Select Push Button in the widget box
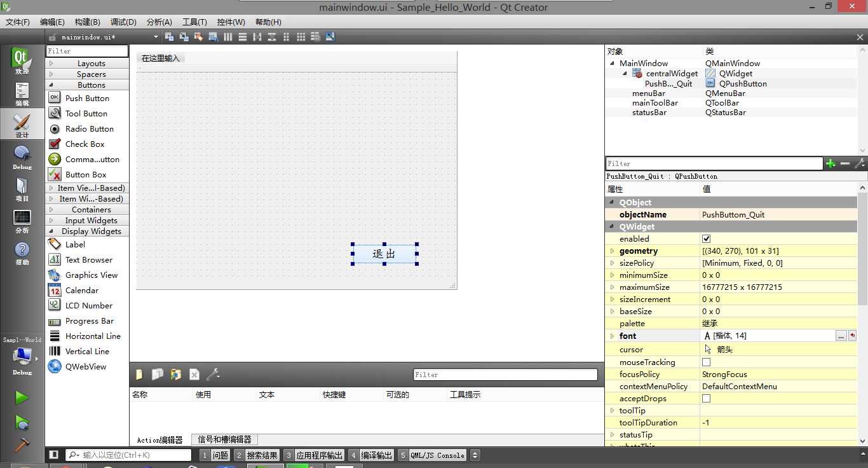This screenshot has height=468, width=868. pos(87,98)
